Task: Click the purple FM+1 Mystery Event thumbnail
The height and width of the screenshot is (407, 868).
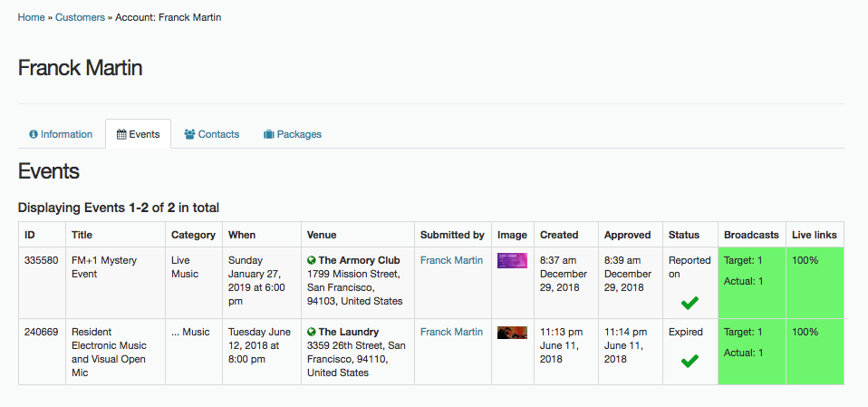Action: [x=512, y=261]
